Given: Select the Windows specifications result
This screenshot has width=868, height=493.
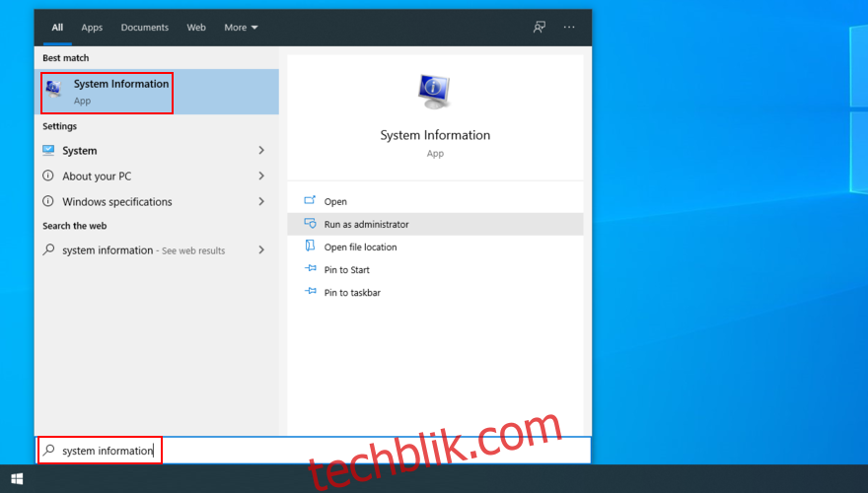Looking at the screenshot, I should pos(157,201).
